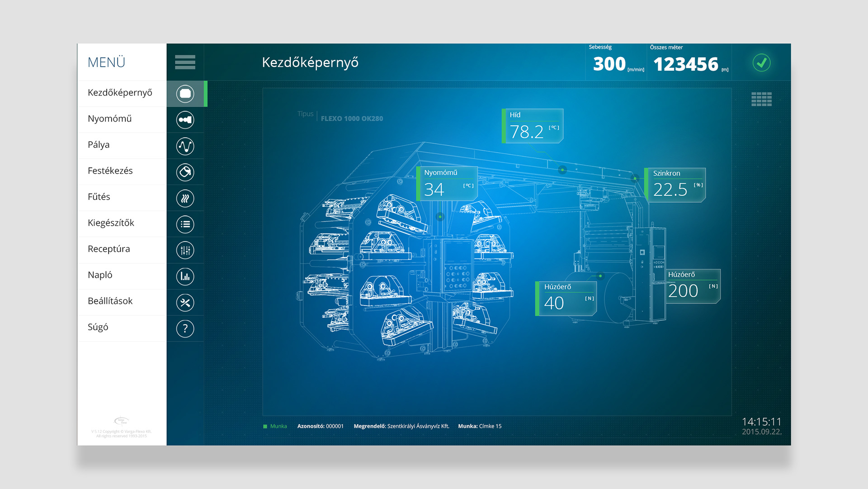Select Festékezés in the menu
This screenshot has width=868, height=489.
(110, 171)
